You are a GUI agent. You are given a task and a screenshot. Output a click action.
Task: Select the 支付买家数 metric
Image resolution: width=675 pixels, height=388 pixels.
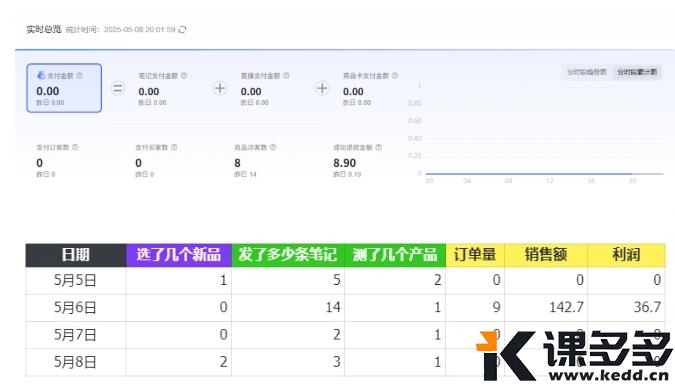[156, 161]
